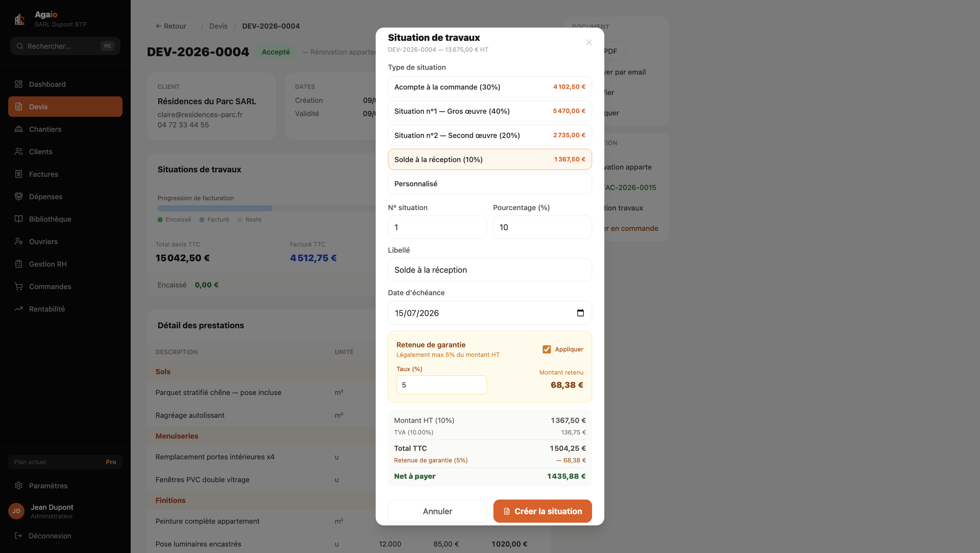Click Jean Dupont user name
The width and height of the screenshot is (980, 553).
[x=52, y=507]
